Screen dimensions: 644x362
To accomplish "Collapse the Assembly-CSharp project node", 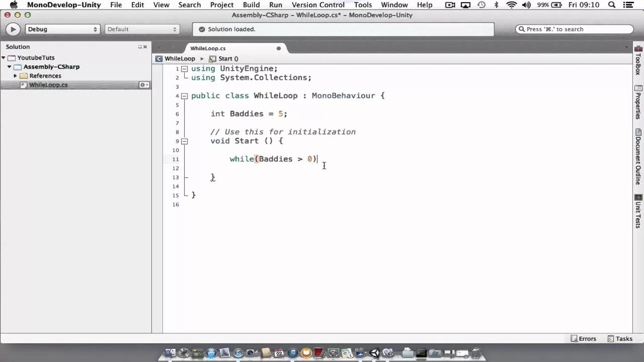I will (x=9, y=67).
